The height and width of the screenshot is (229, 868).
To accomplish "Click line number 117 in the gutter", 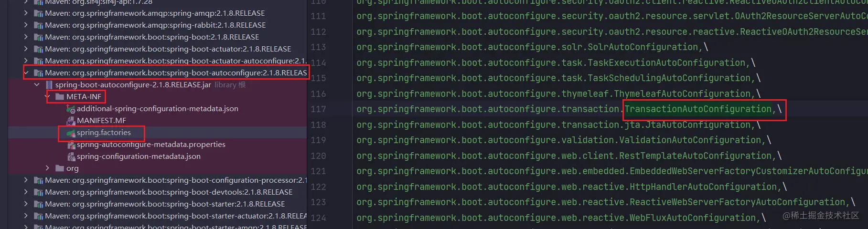I will [318, 109].
